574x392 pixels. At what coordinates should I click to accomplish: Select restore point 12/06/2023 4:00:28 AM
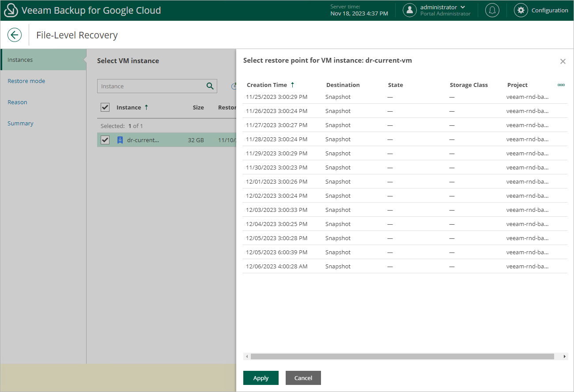[x=405, y=266]
